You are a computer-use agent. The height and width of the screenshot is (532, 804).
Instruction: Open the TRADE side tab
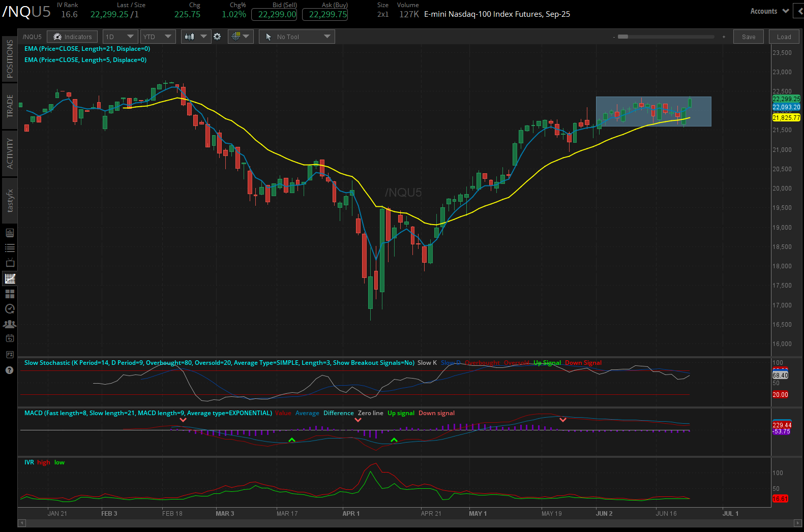[x=10, y=106]
